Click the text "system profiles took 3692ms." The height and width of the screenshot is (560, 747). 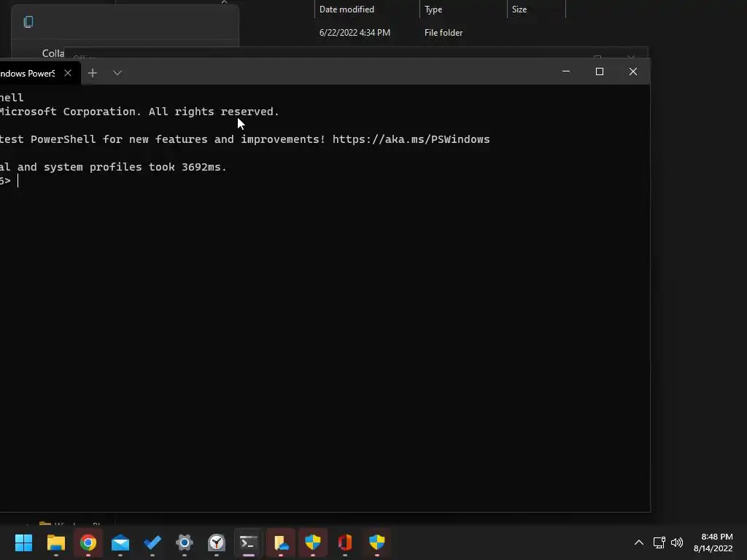tap(135, 167)
